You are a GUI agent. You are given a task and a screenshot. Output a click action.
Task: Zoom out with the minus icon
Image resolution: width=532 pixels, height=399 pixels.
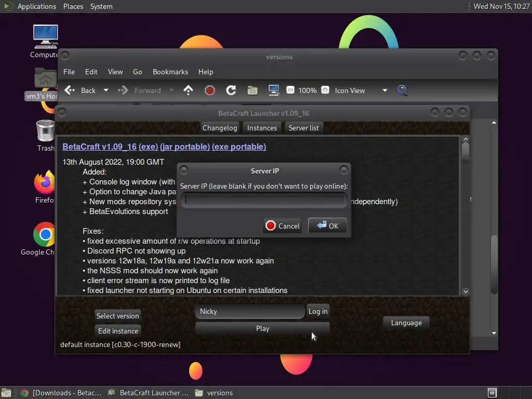[290, 90]
